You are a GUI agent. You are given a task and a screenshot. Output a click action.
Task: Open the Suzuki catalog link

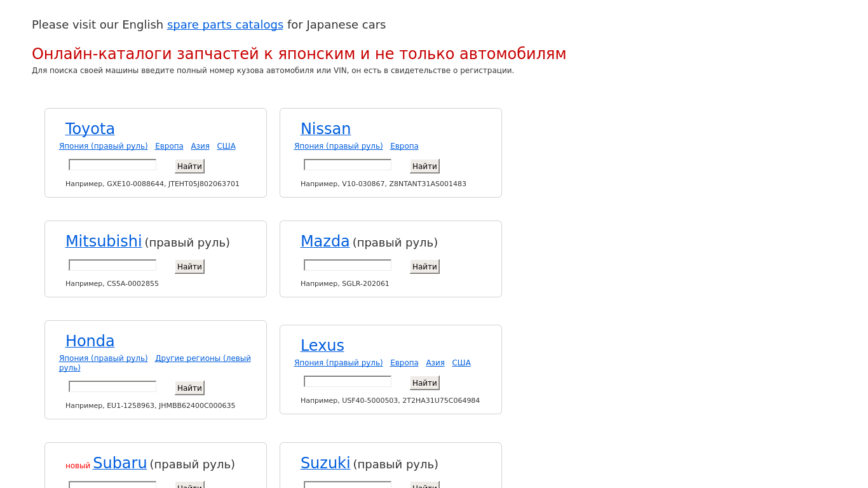click(325, 463)
